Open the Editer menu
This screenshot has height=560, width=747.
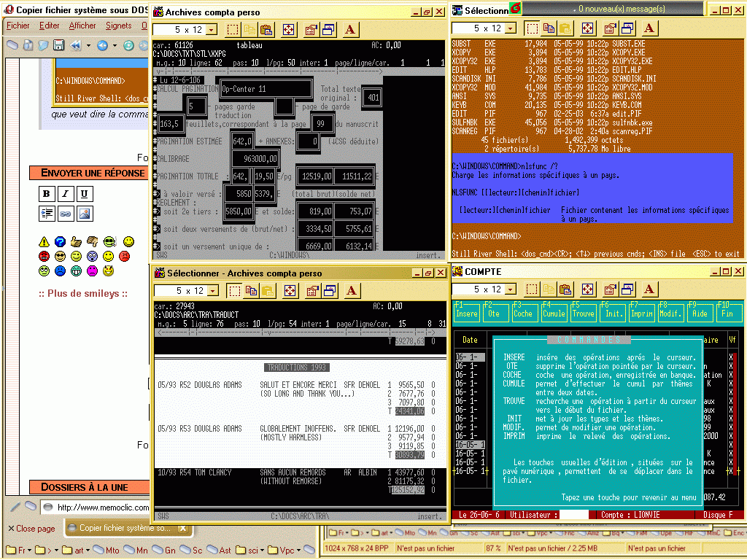[49, 26]
